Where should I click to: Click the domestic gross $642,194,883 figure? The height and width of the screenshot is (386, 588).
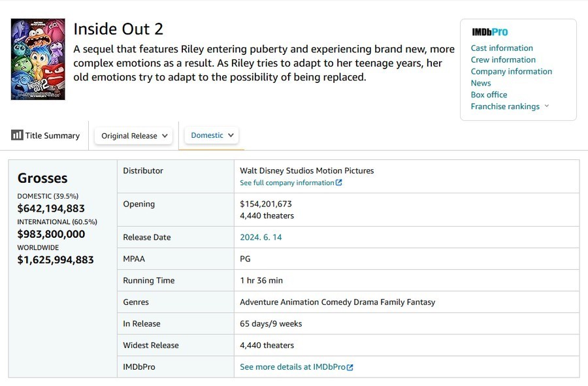coord(51,208)
